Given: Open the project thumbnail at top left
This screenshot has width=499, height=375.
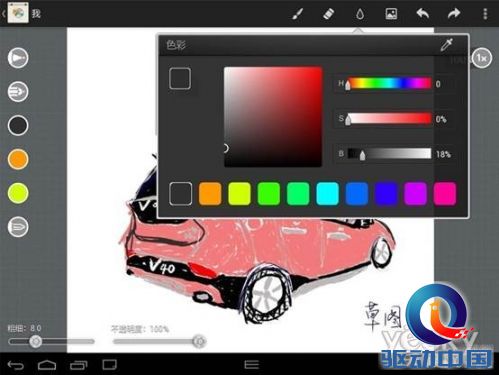Looking at the screenshot, I should tap(18, 13).
